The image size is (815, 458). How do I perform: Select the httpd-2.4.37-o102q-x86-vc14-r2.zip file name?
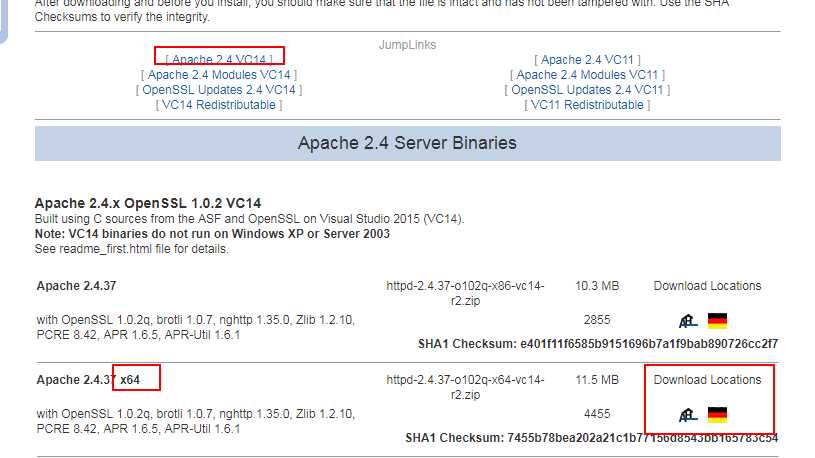pyautogui.click(x=465, y=293)
